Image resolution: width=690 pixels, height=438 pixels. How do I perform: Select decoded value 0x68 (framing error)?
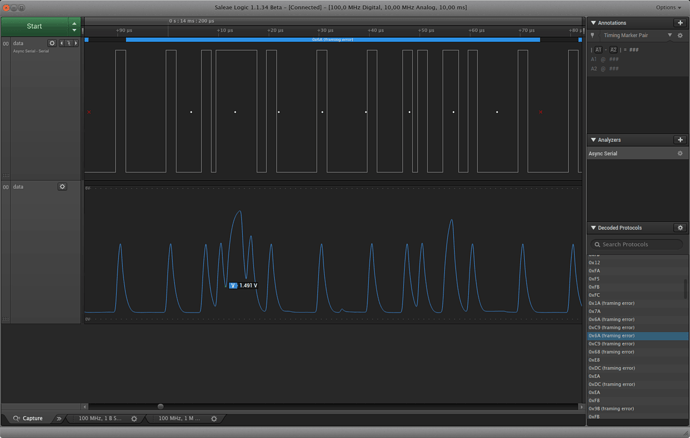[x=611, y=352]
